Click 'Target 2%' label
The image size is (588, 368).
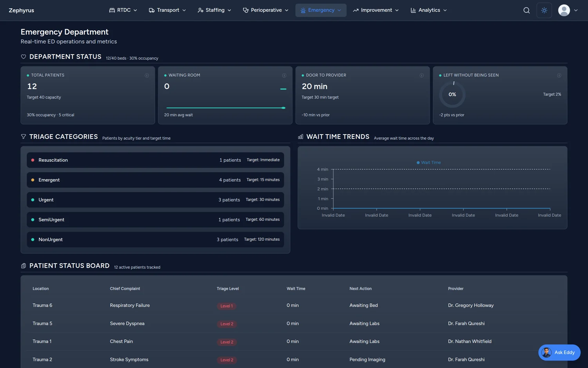pyautogui.click(x=552, y=95)
